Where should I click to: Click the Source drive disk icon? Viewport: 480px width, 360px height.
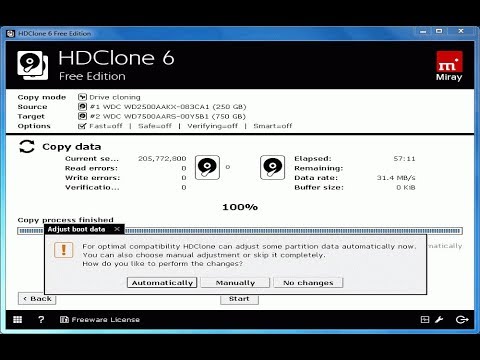pyautogui.click(x=82, y=107)
